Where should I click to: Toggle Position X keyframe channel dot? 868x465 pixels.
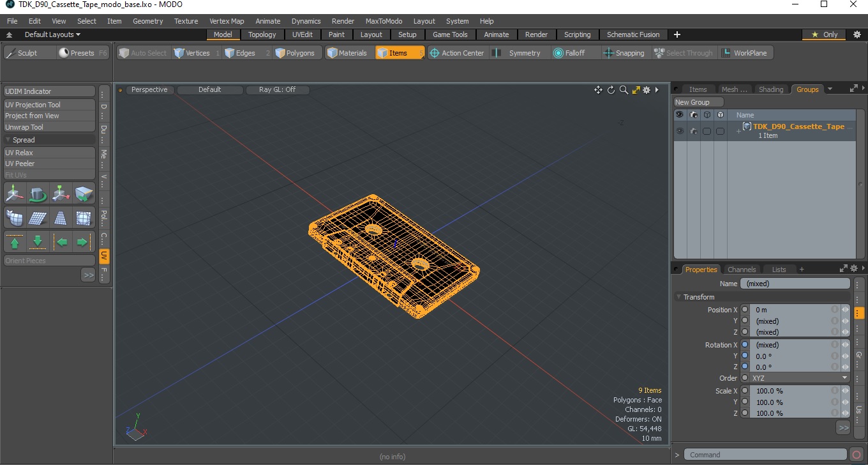745,310
